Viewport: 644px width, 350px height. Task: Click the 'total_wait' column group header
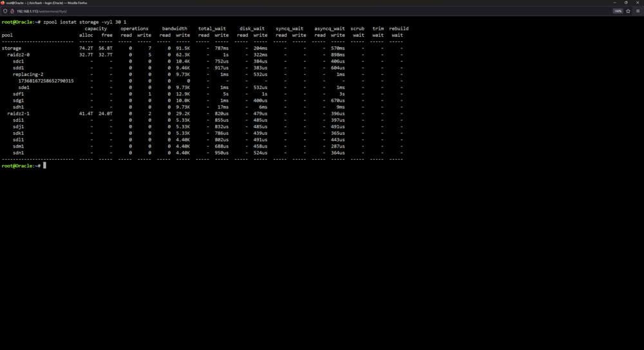click(x=212, y=29)
